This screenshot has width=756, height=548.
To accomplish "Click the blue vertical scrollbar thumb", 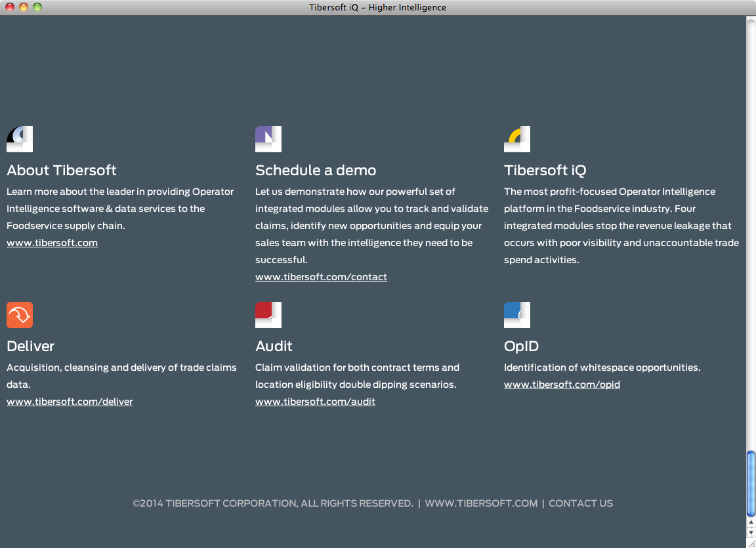I will pos(751,484).
